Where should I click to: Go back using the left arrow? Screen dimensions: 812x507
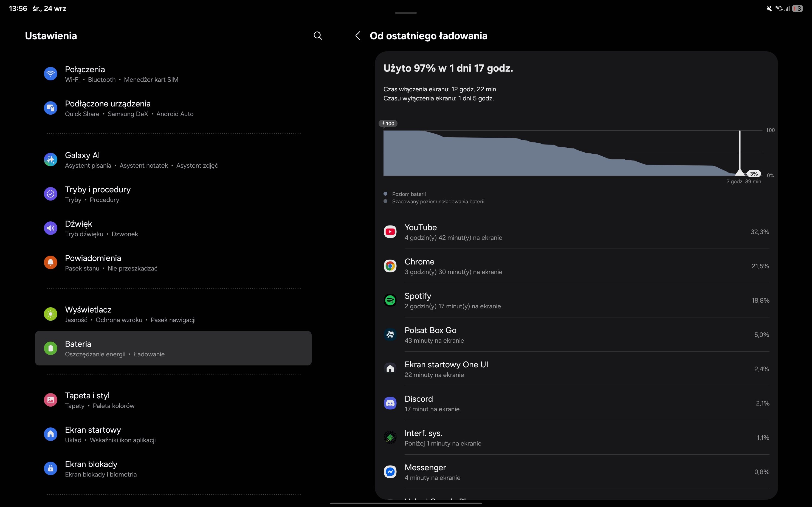358,36
